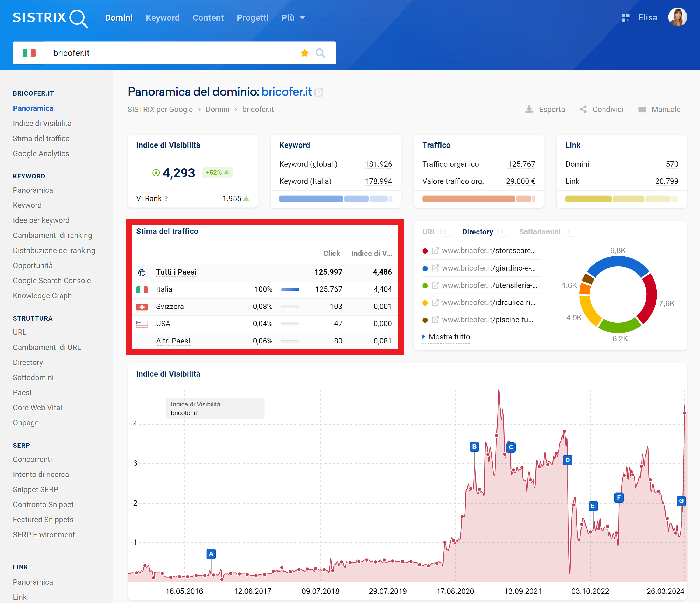Open Featured Snippets in sidebar

click(x=43, y=520)
